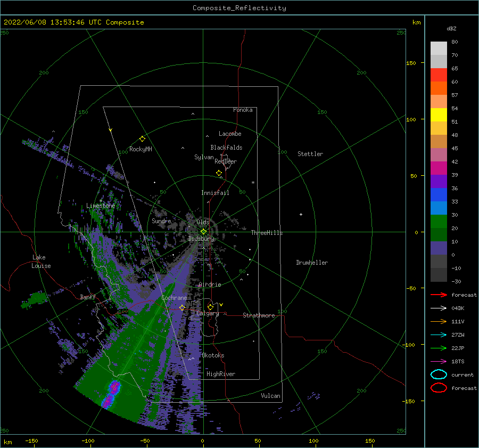Click the Olds label

coord(203,222)
